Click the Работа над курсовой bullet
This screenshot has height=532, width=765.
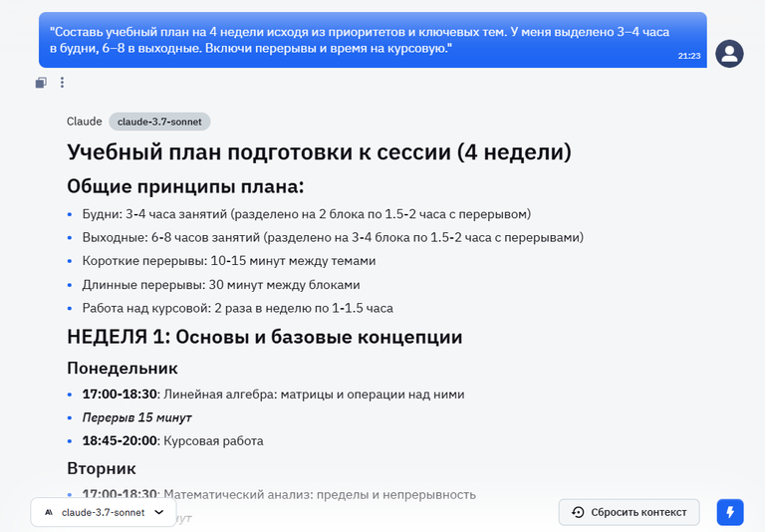point(238,308)
